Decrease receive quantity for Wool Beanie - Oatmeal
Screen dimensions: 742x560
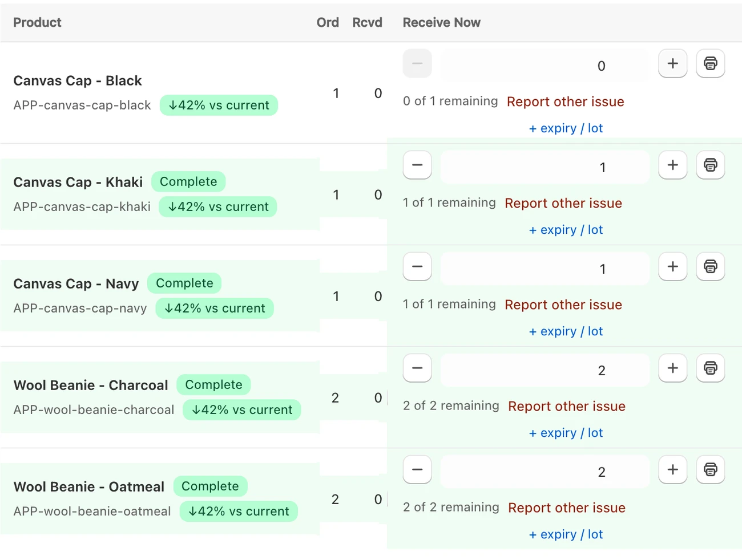tap(417, 469)
